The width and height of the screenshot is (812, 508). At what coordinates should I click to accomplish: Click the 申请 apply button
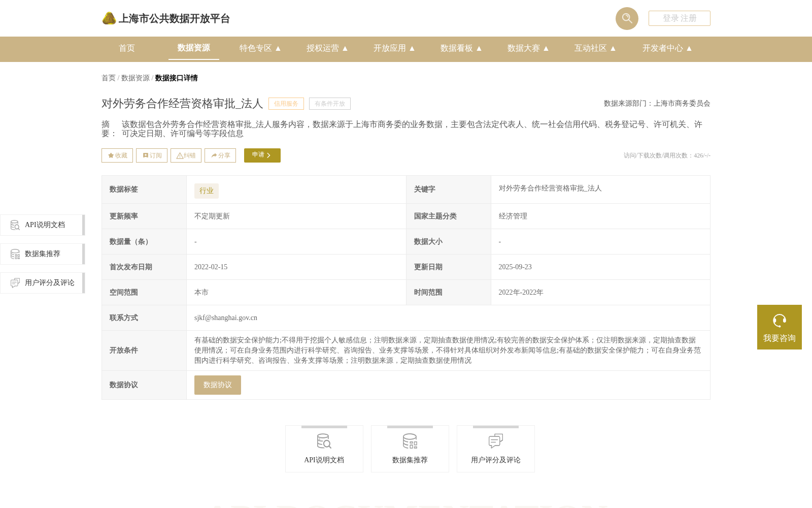coord(262,155)
